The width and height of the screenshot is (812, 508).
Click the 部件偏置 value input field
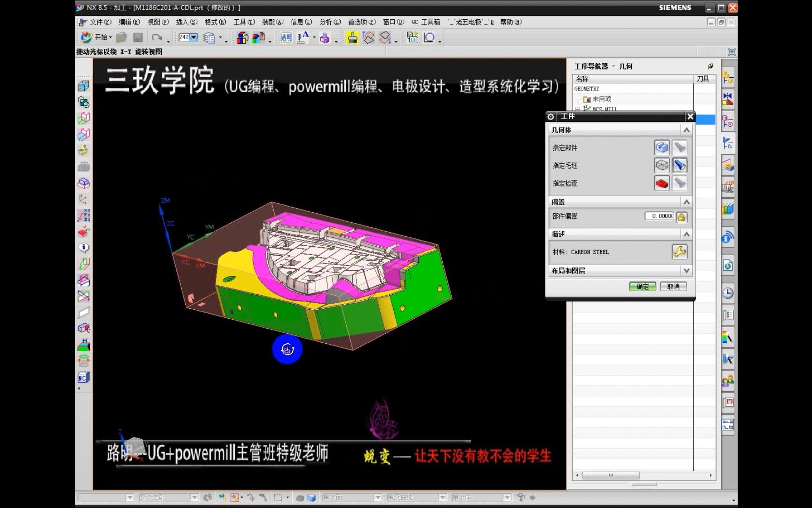[659, 217]
